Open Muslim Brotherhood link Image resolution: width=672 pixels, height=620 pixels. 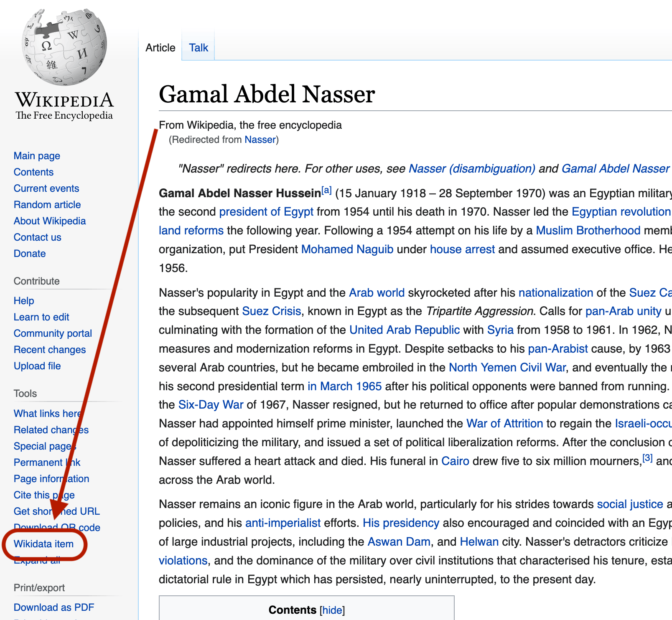[x=588, y=231]
